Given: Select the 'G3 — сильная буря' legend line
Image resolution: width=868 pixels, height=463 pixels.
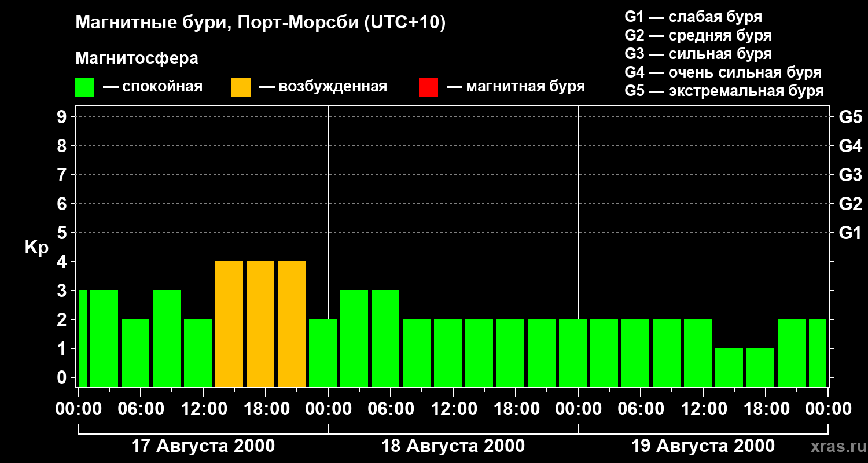Looking at the screenshot, I should [x=698, y=54].
